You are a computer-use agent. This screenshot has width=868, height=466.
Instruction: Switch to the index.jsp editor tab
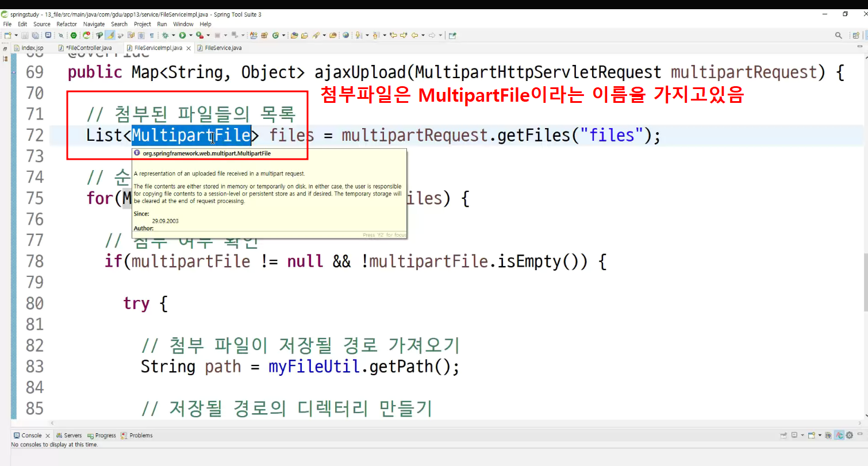click(28, 48)
